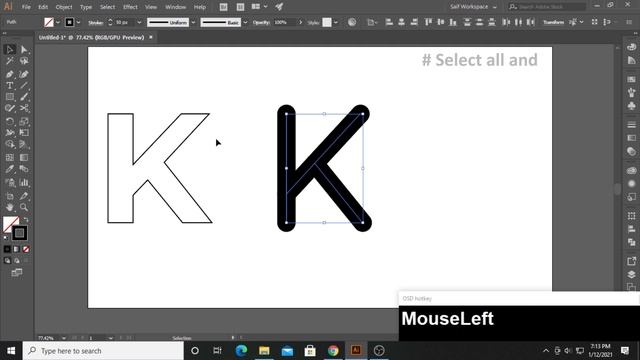640x360 pixels.
Task: Click Recolor Artwork button
Action: coord(352,22)
